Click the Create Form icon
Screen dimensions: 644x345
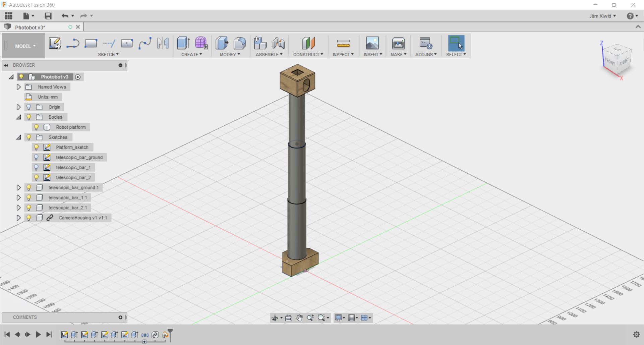tap(201, 43)
